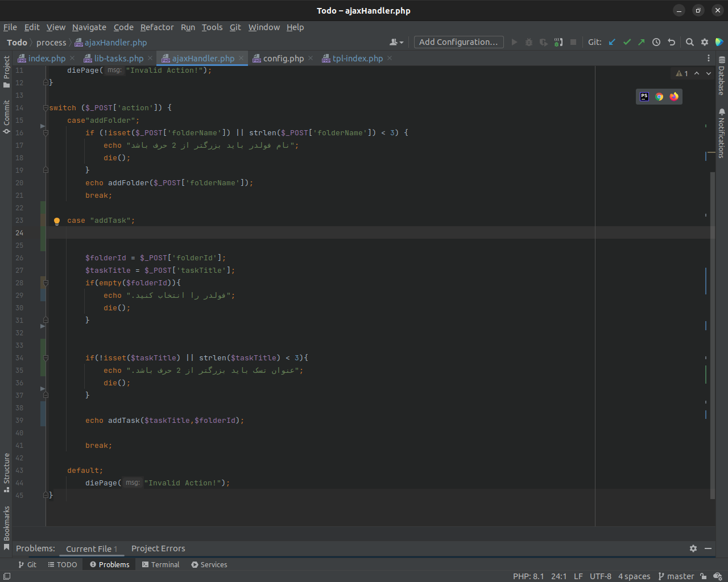This screenshot has width=728, height=582.
Task: Click the warning indicator showing 1 problem
Action: point(682,73)
